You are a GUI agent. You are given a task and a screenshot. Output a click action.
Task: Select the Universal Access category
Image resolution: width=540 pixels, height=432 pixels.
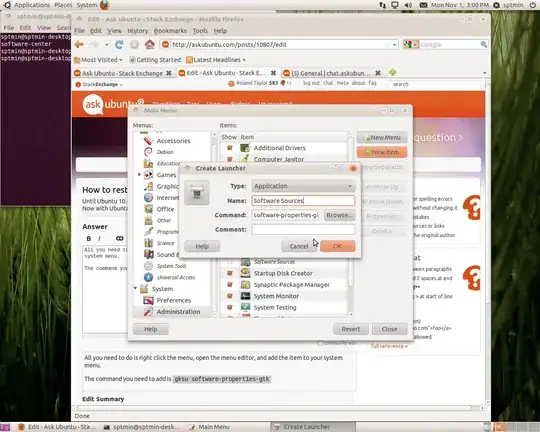pyautogui.click(x=176, y=277)
